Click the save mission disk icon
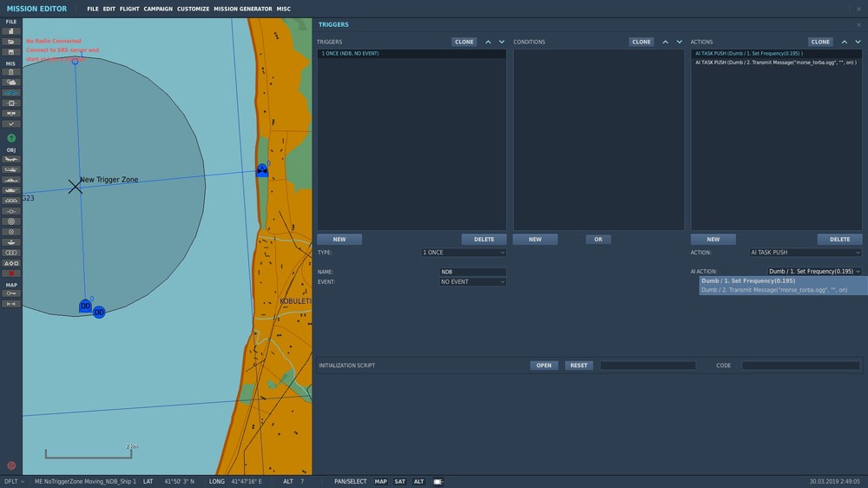The image size is (868, 488). click(x=11, y=52)
